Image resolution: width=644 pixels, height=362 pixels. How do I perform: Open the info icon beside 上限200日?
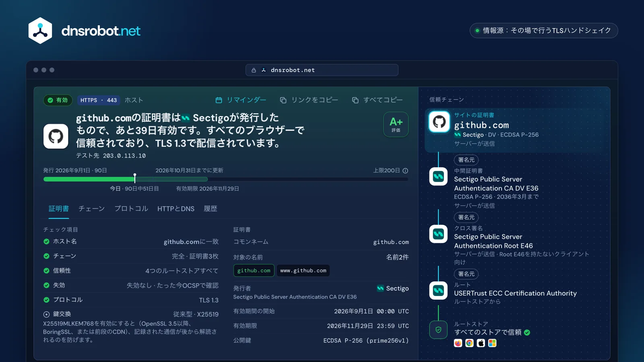pyautogui.click(x=405, y=171)
